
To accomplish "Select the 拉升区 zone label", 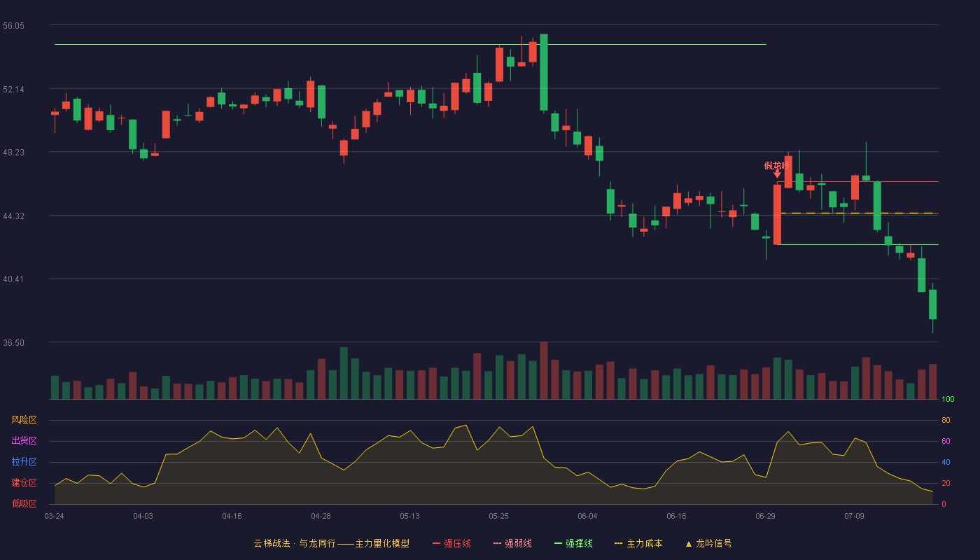I will click(24, 462).
